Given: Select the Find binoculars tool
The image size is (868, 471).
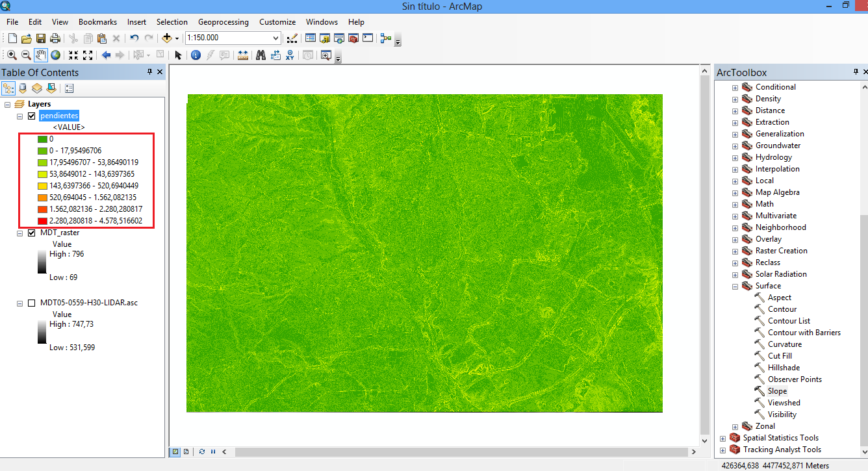Looking at the screenshot, I should point(261,55).
